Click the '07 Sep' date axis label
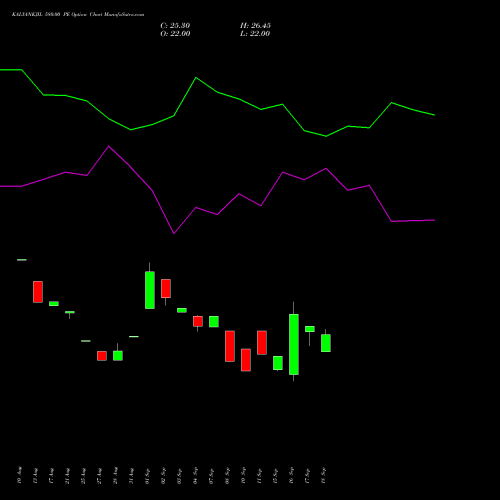Viewport: 500px width, 500px height. pos(211,476)
